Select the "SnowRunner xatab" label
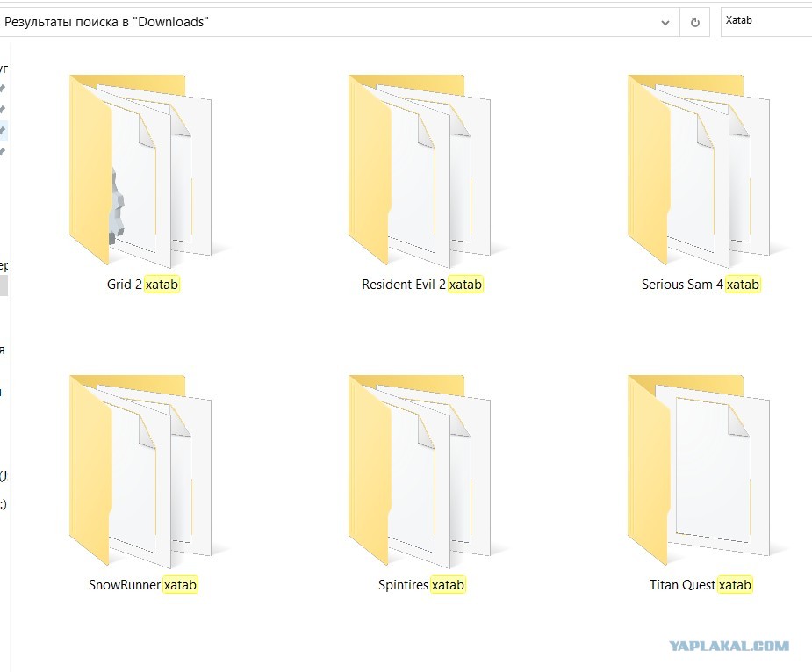 click(142, 585)
